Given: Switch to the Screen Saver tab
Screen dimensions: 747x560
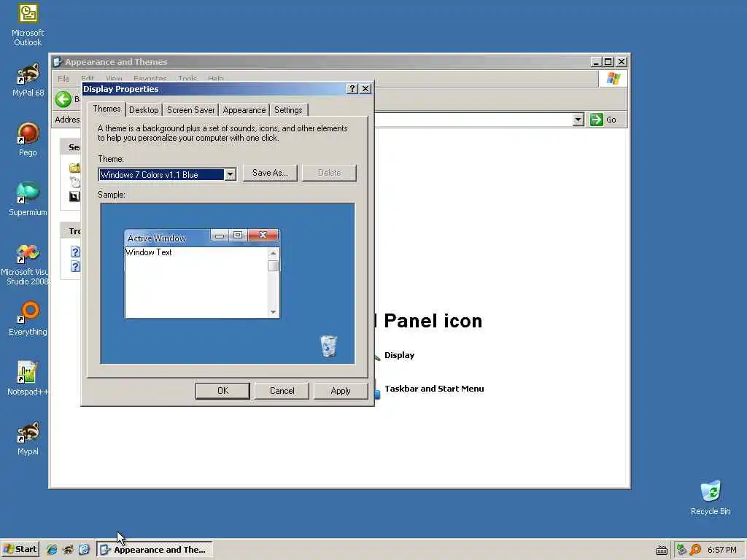Looking at the screenshot, I should click(x=190, y=110).
